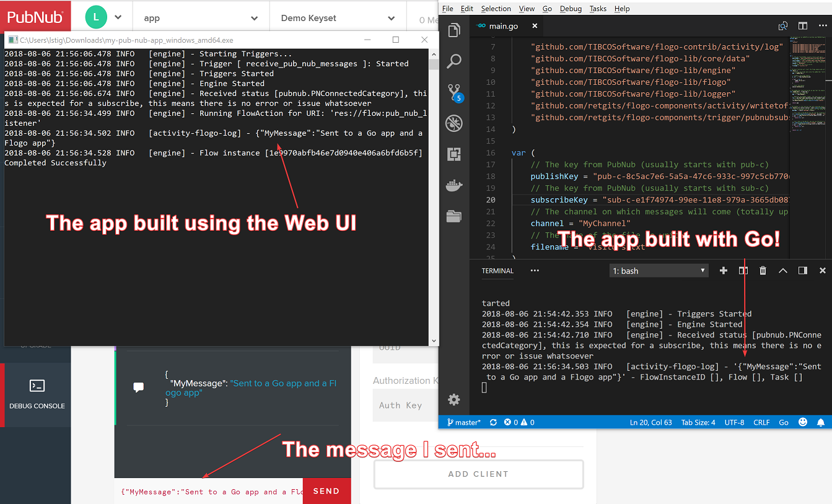Screen dimensions: 832x504
Task: Open the Explorer view in activity bar
Action: 454,30
